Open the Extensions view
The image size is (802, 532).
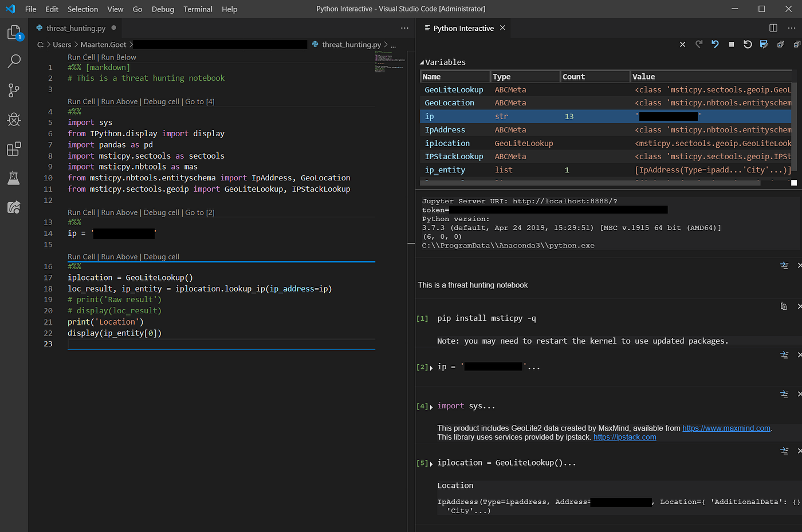[13, 148]
